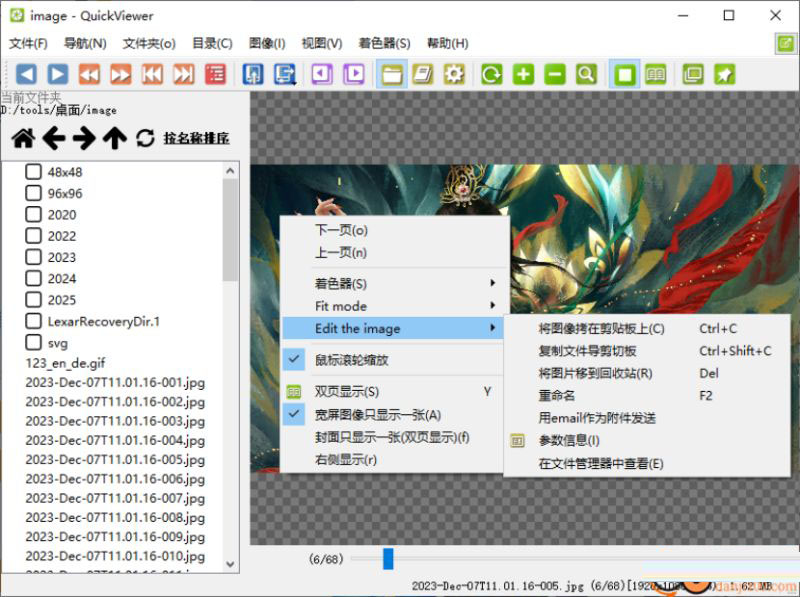
Task: Check the 96x96 folder checkbox
Action: (33, 193)
